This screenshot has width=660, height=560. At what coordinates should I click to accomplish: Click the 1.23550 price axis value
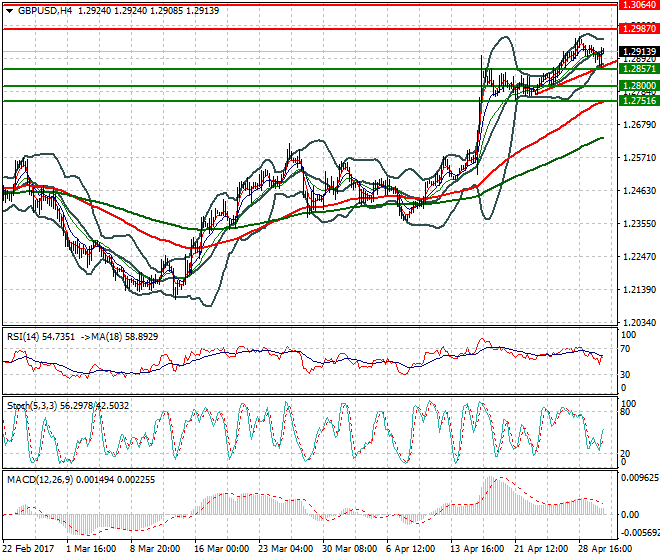[639, 223]
